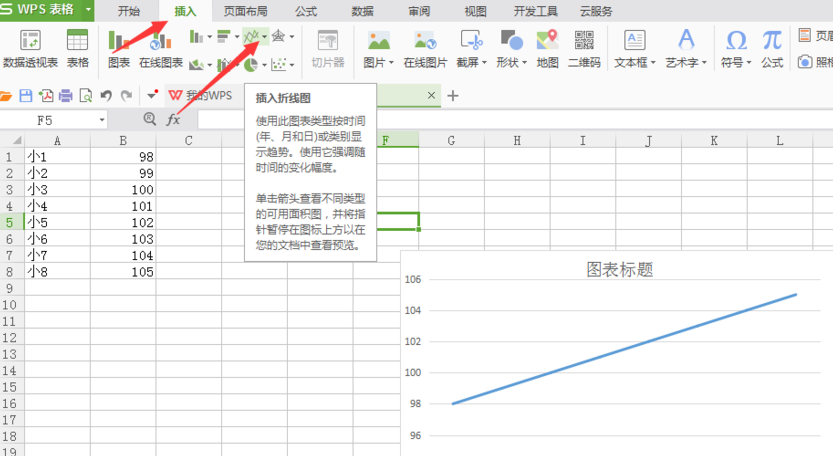Switch to the 我的WPS document tab
The image size is (833, 456).
coord(200,96)
